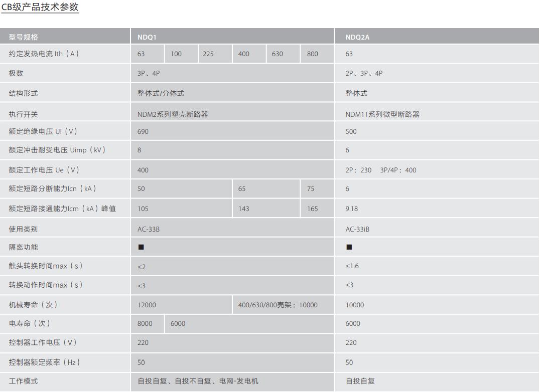
Task: Click the '额定工作电压 Ue (V)' label
Action: 44,170
